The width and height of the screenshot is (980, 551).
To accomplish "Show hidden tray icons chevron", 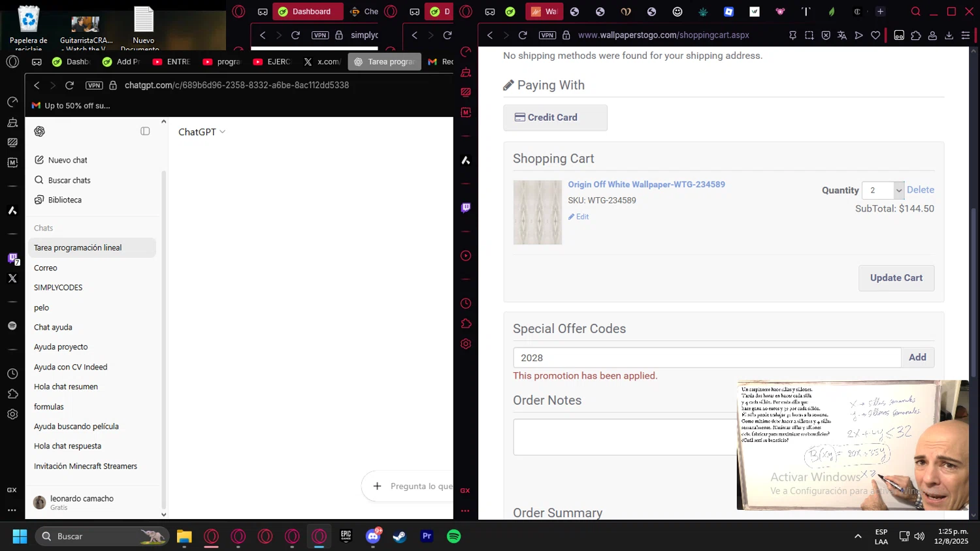I will (x=858, y=537).
